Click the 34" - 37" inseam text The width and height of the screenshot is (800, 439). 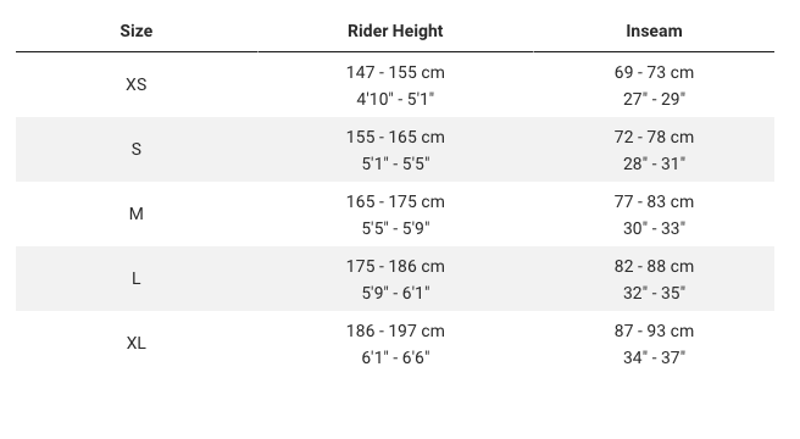pyautogui.click(x=654, y=357)
